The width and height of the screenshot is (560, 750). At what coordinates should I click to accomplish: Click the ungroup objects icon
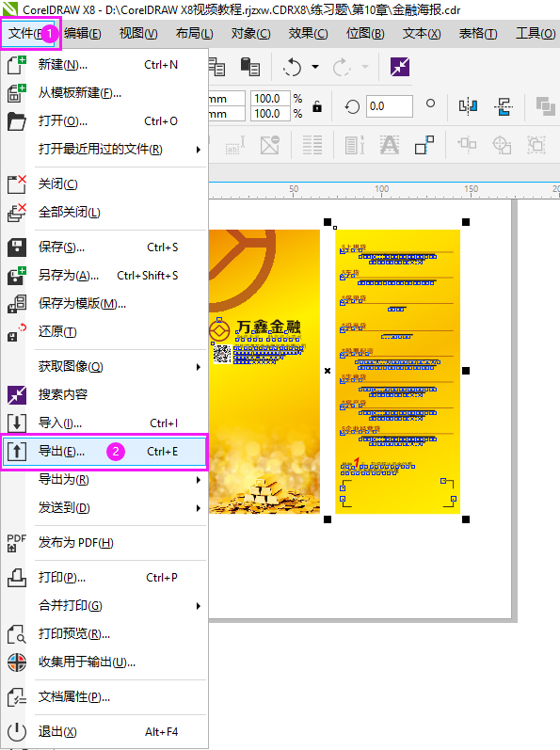coord(503,145)
